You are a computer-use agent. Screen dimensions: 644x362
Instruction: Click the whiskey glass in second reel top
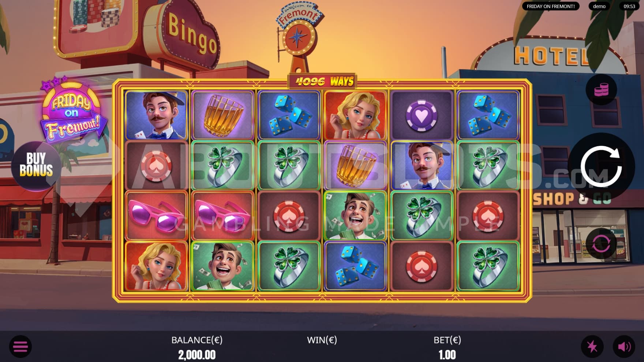(x=222, y=115)
